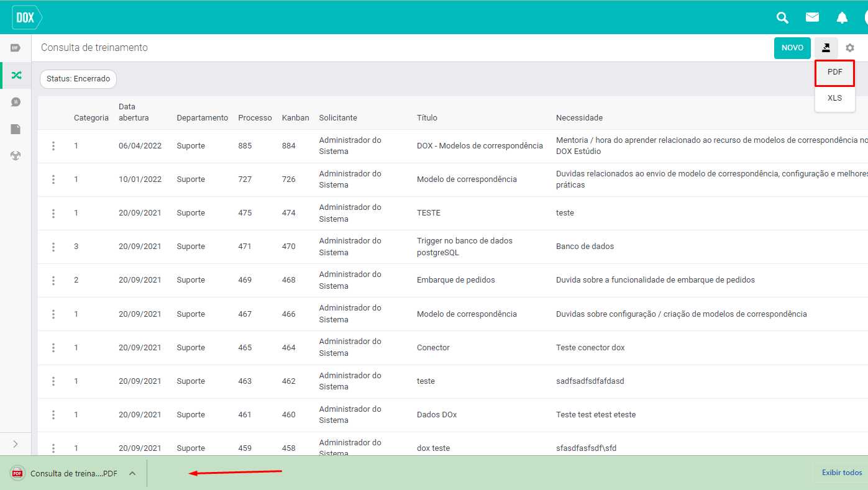
Task: Click necessidade sadfsadfsdfafdasd
Action: pyautogui.click(x=590, y=381)
